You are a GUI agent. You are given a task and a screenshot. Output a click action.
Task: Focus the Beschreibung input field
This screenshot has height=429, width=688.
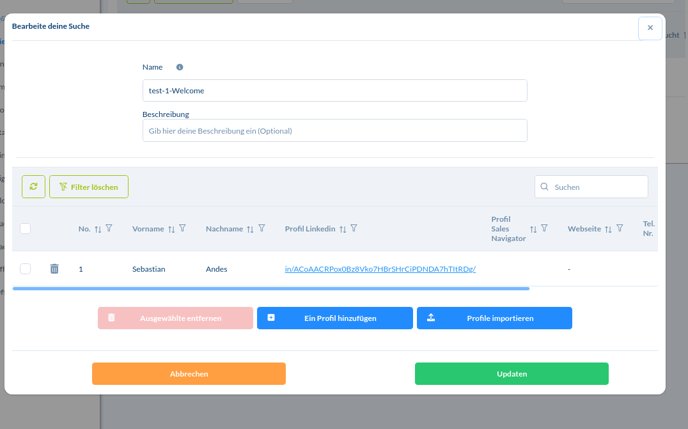(x=334, y=131)
